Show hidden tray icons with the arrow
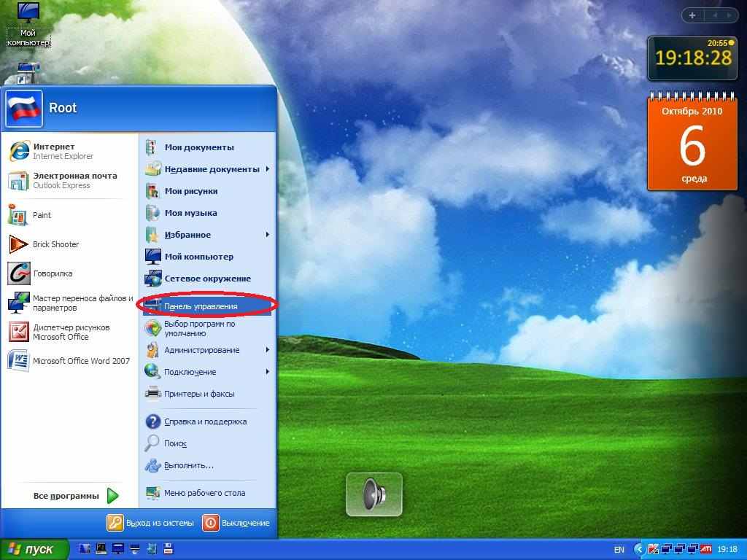Image resolution: width=747 pixels, height=560 pixels. coord(639,550)
